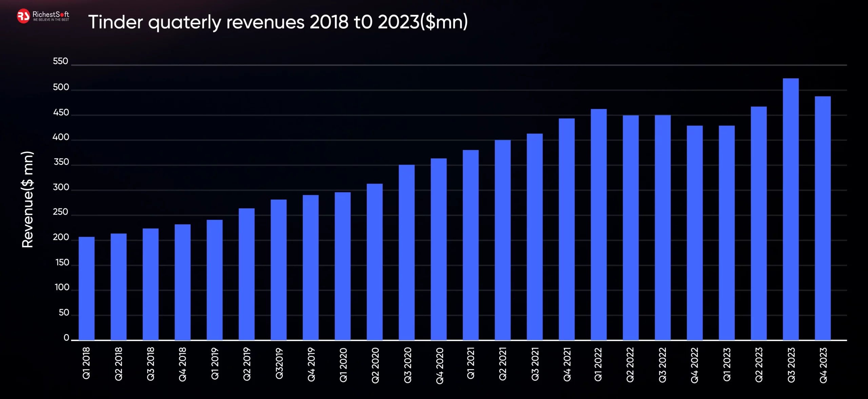Select the Q3 2018 revenue bar
The height and width of the screenshot is (399, 868).
[x=151, y=284]
